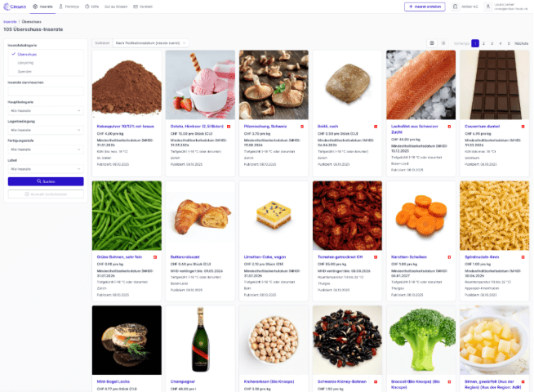534x392 pixels.
Task: Click the Circunis logo
Action: pyautogui.click(x=14, y=7)
